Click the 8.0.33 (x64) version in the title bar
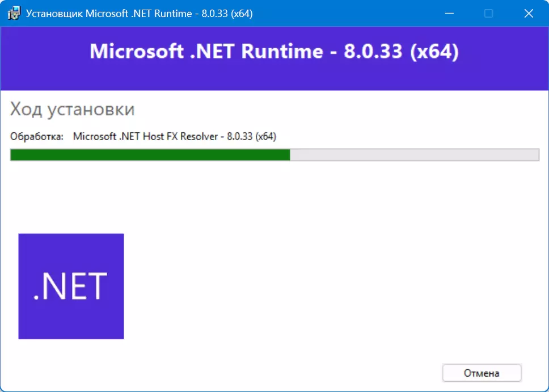Viewport: 549px width, 392px height. pos(227,14)
